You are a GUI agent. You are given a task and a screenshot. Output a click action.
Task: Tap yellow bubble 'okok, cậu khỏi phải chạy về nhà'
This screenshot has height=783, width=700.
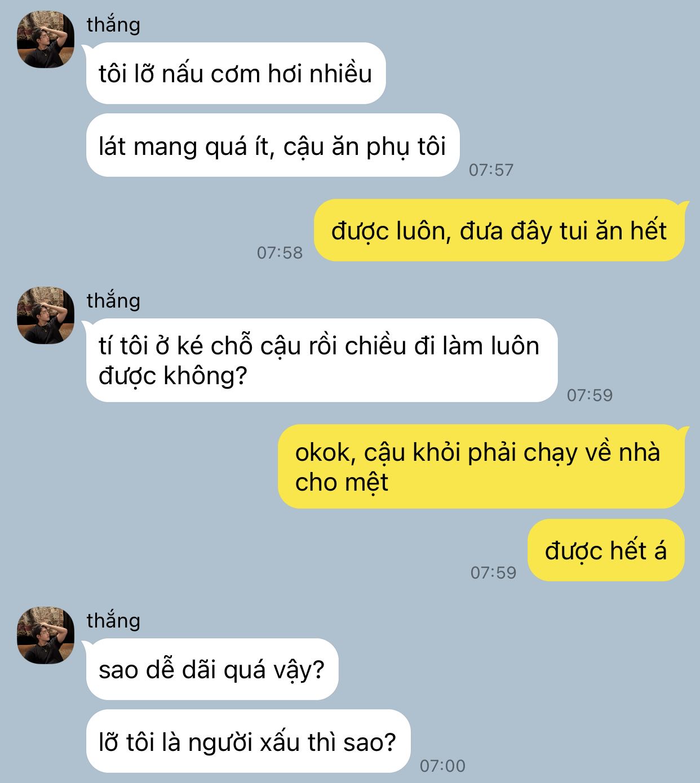481,466
